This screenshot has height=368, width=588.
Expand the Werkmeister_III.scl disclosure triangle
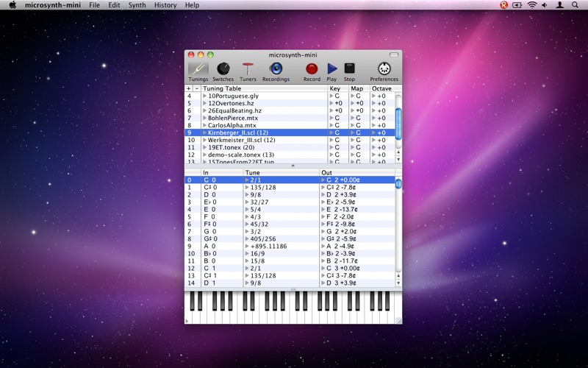point(205,140)
